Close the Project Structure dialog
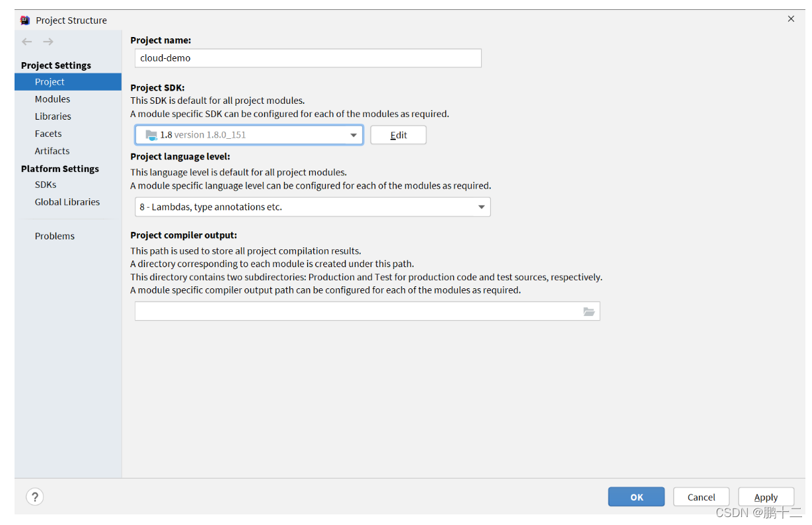The width and height of the screenshot is (812, 525). [x=791, y=19]
